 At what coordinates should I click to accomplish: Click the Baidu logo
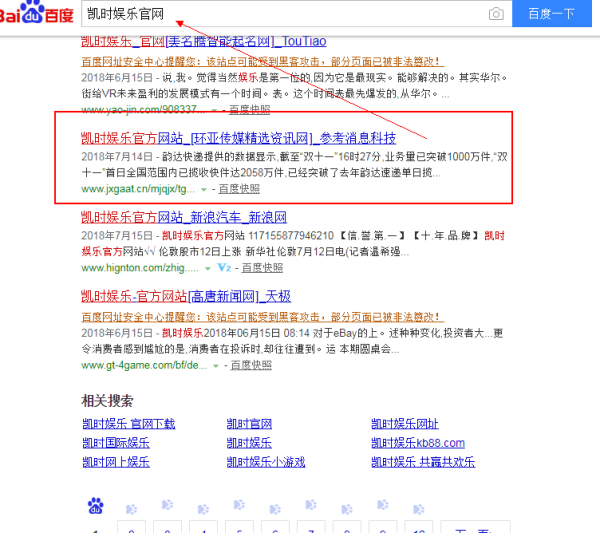coord(36,12)
